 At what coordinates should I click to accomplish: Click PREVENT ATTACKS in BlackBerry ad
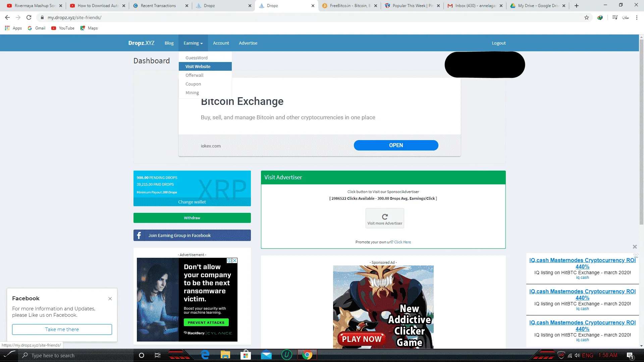[x=206, y=322]
